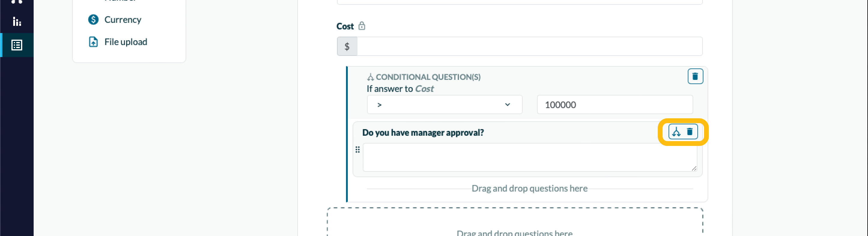Viewport: 868px width, 236px height.
Task: Grab the drag handle of approval question
Action: [357, 150]
